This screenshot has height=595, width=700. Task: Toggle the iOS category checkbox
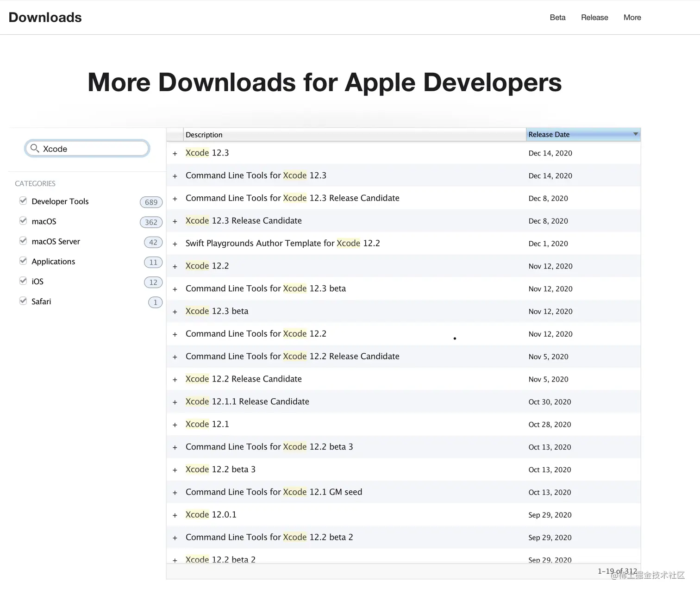point(23,281)
